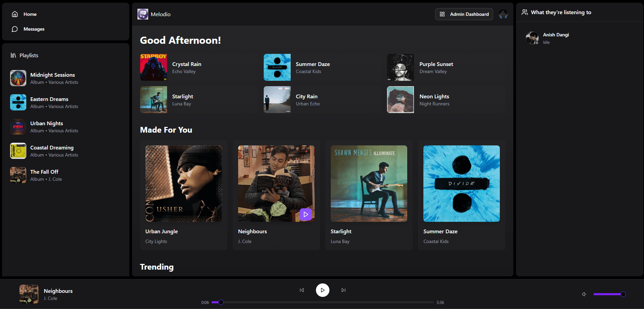644x309 pixels.
Task: Click the Messages chat bubble icon
Action: tap(15, 29)
